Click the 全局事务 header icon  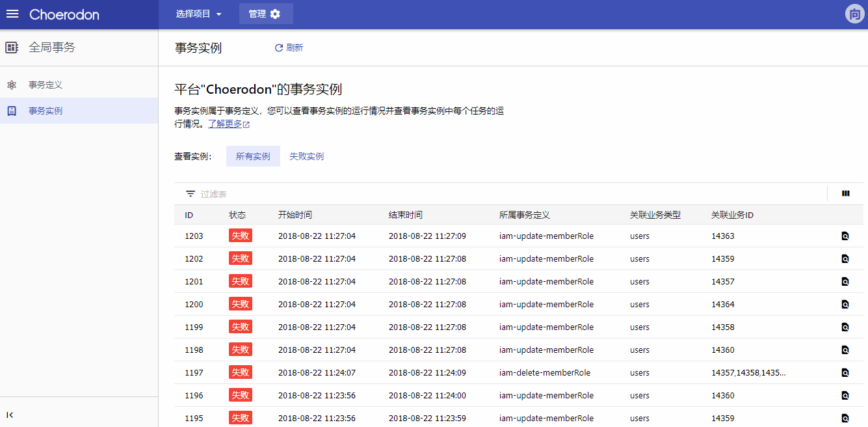(x=12, y=48)
